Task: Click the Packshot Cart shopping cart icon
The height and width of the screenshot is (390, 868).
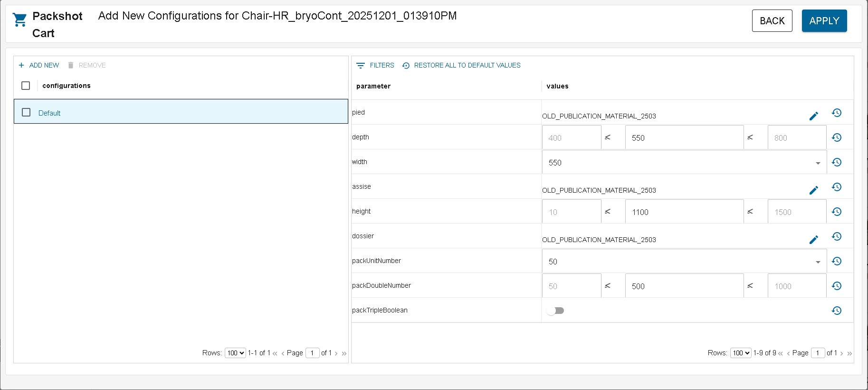Action: [x=20, y=20]
